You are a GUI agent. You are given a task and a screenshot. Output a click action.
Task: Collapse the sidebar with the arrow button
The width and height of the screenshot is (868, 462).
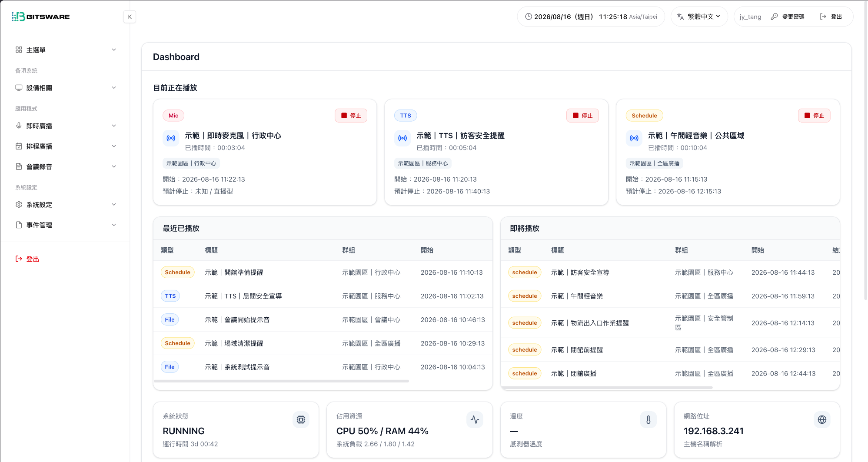tap(130, 17)
